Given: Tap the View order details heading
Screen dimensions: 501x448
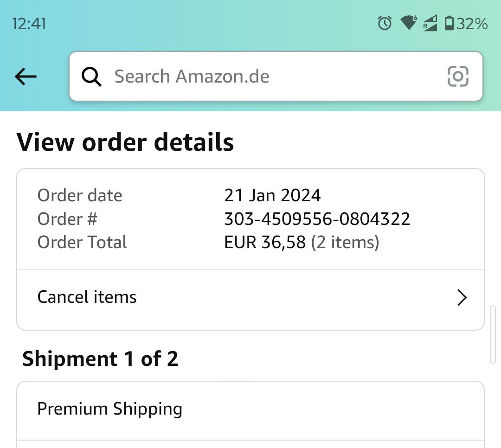Looking at the screenshot, I should (125, 142).
